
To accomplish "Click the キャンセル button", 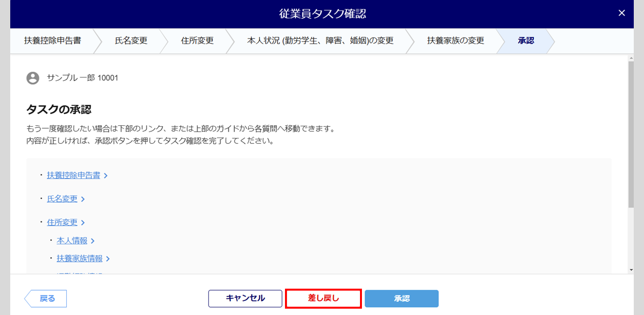I will point(246,298).
